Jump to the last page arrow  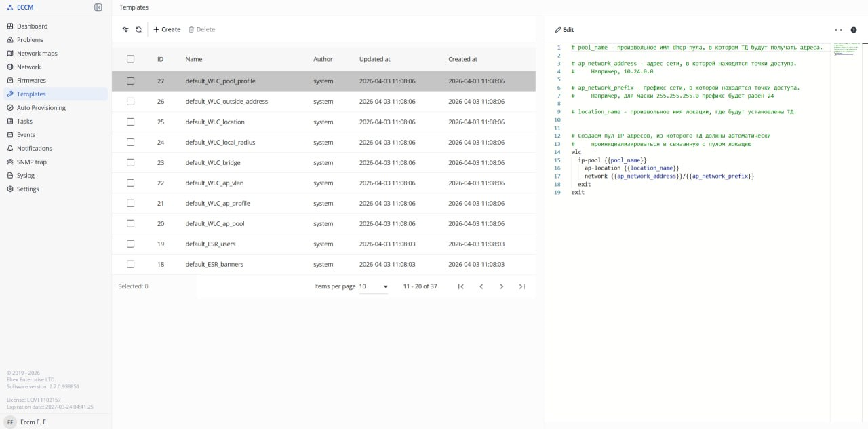tap(521, 286)
